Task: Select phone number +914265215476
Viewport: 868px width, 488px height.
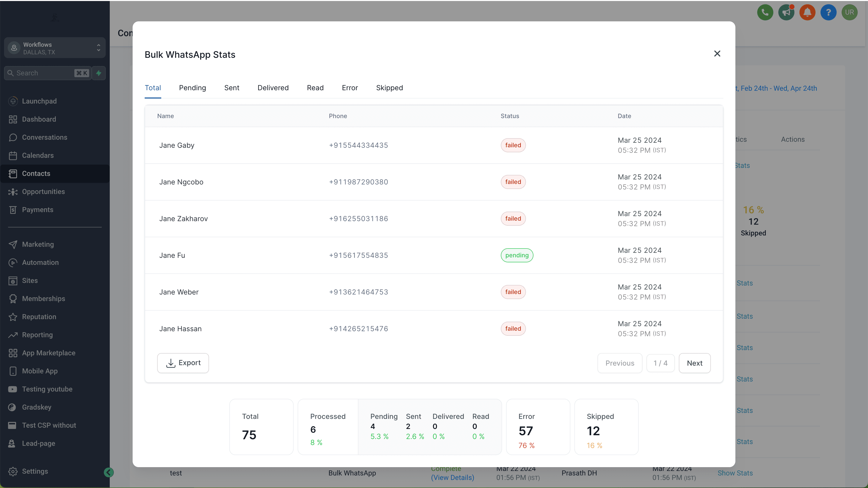Action: (x=358, y=329)
